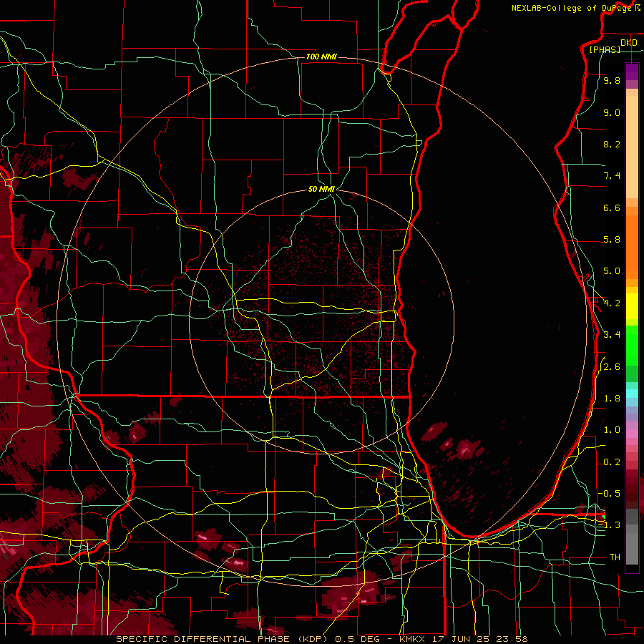Click the KMKX radar station identifier

click(x=414, y=639)
